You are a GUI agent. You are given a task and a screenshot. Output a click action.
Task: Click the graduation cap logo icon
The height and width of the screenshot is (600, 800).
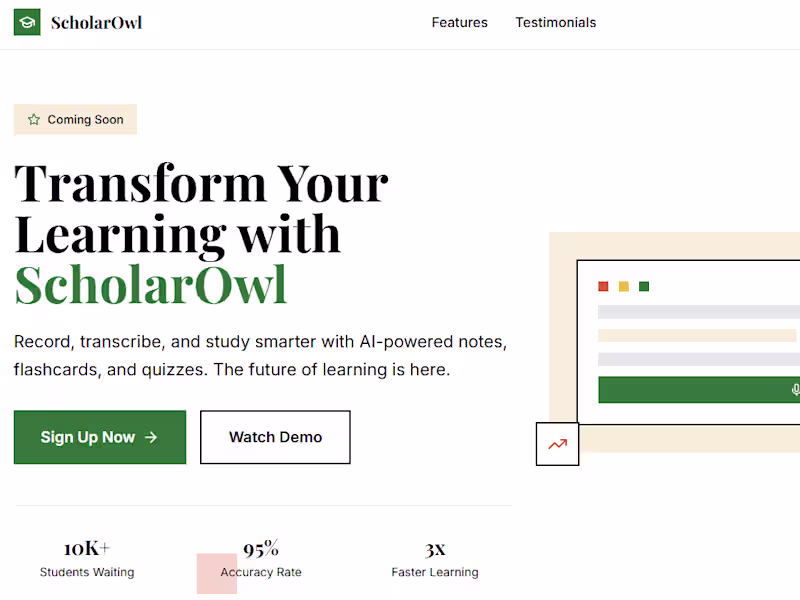[27, 22]
